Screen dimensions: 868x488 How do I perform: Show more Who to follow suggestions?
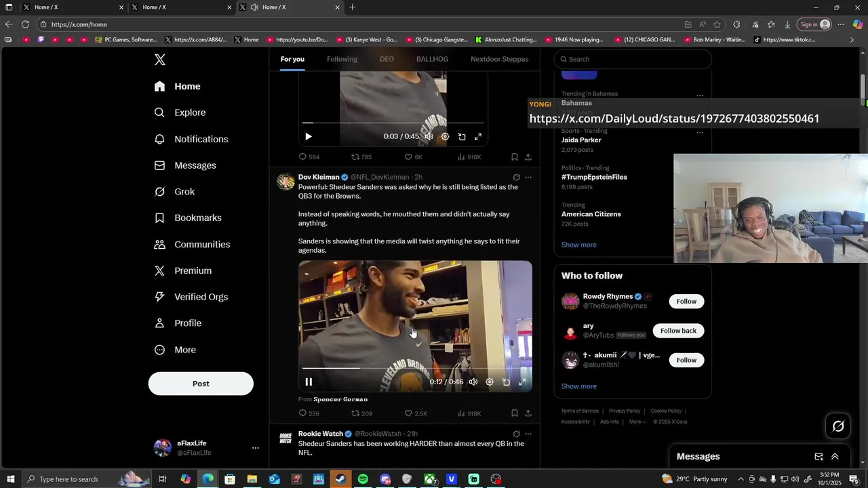[x=578, y=386]
